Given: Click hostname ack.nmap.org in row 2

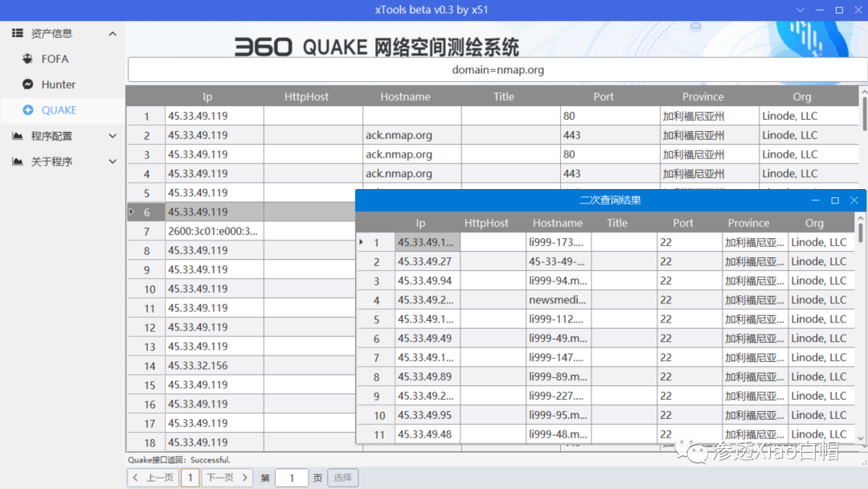Looking at the screenshot, I should 399,135.
